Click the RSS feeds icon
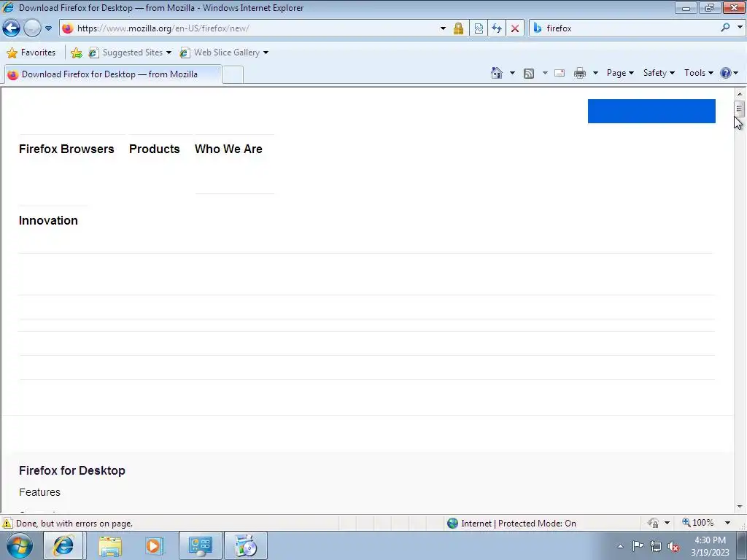The height and width of the screenshot is (560, 747). coord(529,74)
